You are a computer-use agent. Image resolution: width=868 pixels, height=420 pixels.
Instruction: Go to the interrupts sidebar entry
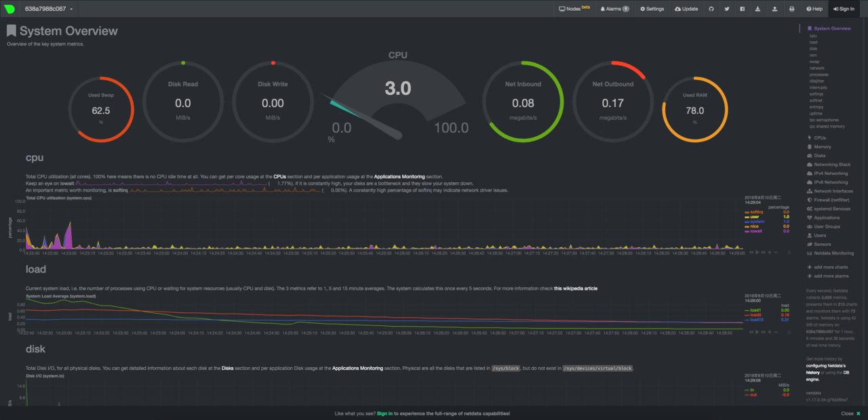(x=818, y=87)
